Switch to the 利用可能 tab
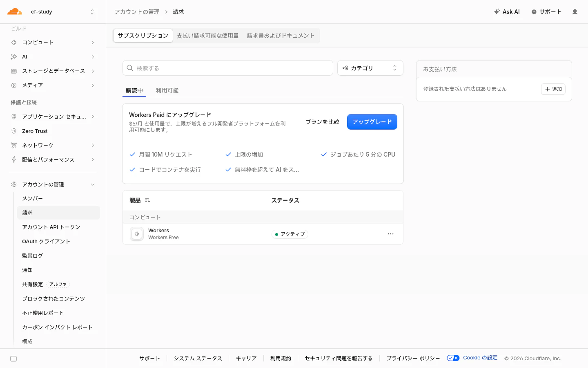 [167, 90]
